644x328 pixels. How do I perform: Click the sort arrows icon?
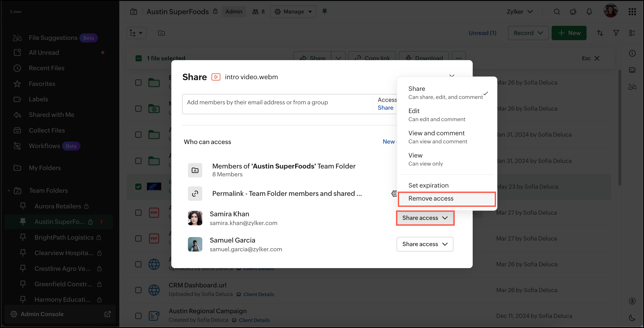pos(600,33)
